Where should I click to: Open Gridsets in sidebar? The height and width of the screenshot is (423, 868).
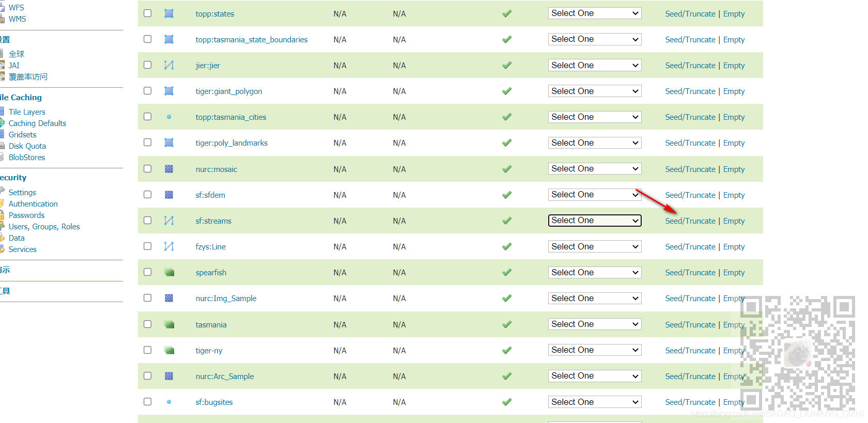point(22,134)
